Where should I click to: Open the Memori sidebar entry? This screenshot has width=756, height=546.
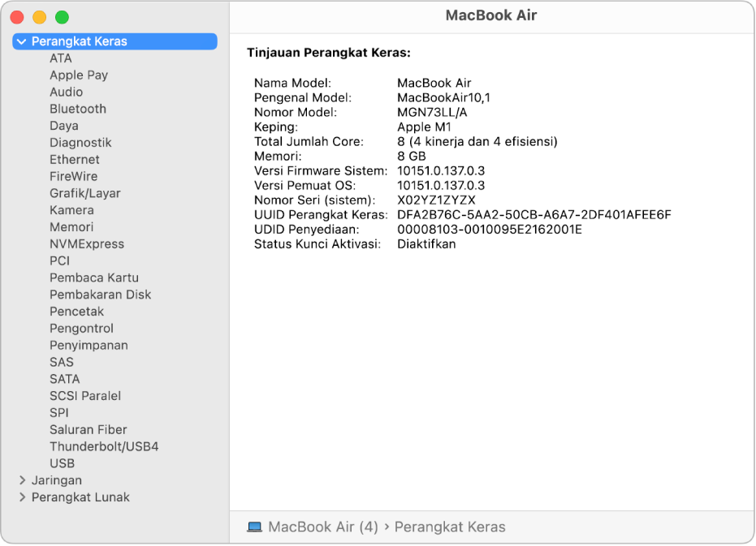point(71,227)
